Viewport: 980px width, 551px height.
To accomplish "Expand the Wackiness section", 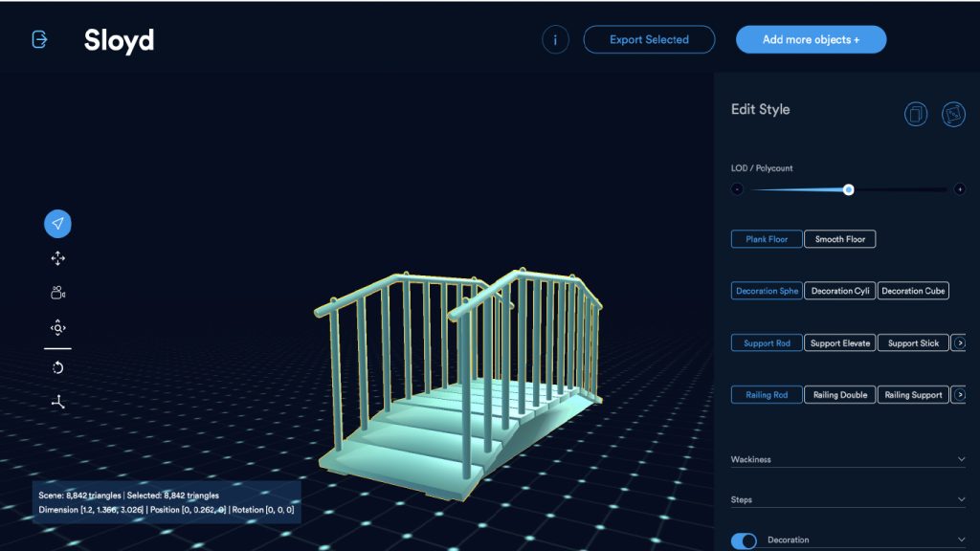I will click(961, 459).
